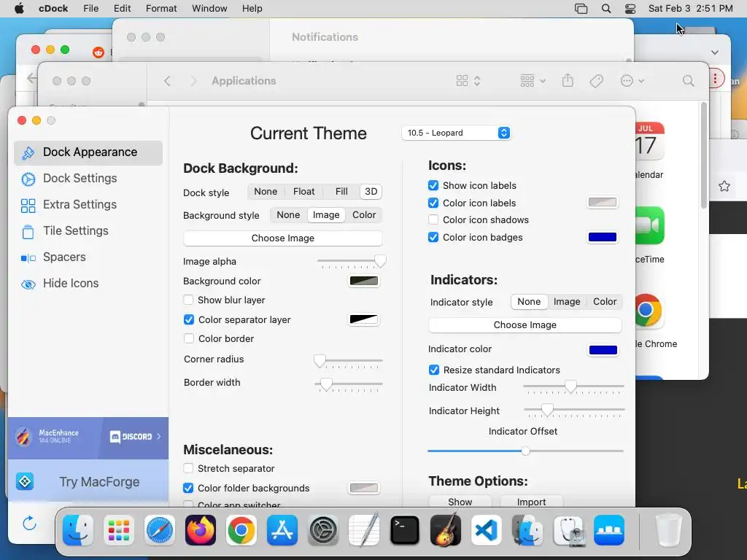Open TextEdit from the dock
This screenshot has width=747, height=560.
tap(365, 530)
